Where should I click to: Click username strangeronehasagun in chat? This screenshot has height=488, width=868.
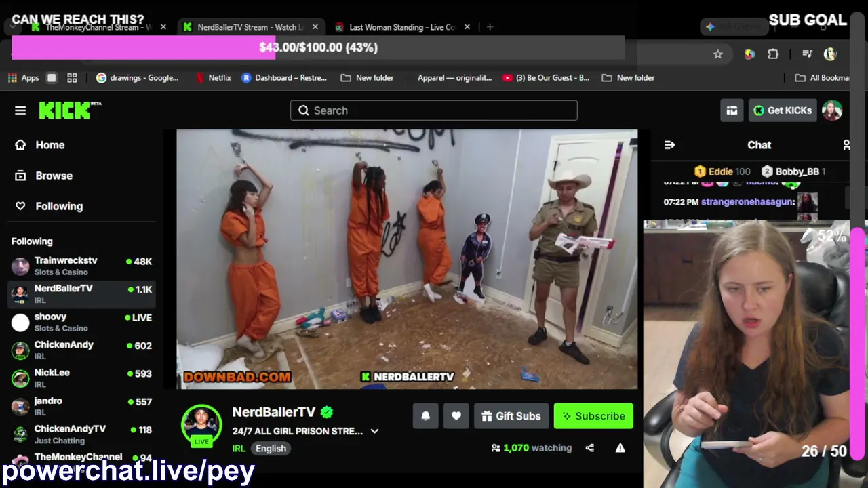748,201
